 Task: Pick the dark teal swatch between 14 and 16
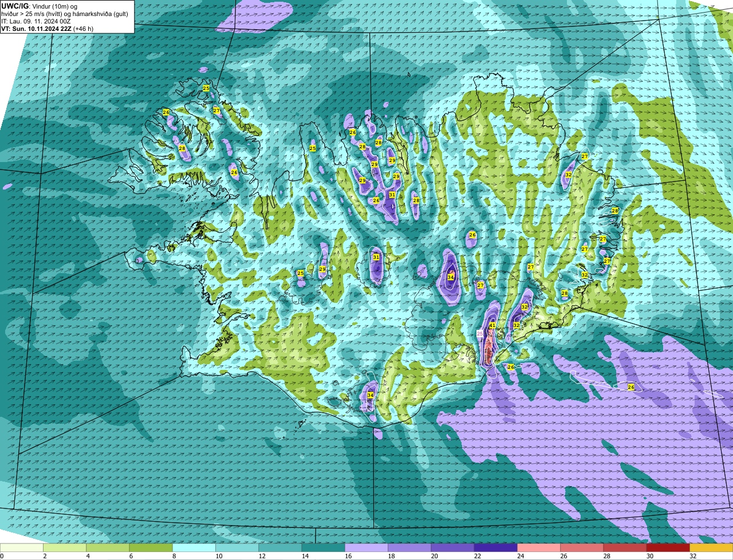[324, 547]
